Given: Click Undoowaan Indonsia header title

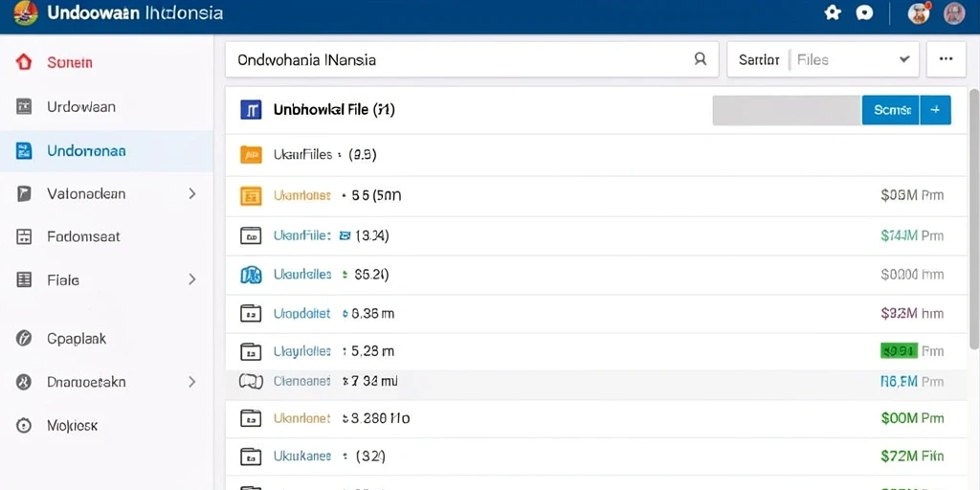Looking at the screenshot, I should pyautogui.click(x=135, y=12).
